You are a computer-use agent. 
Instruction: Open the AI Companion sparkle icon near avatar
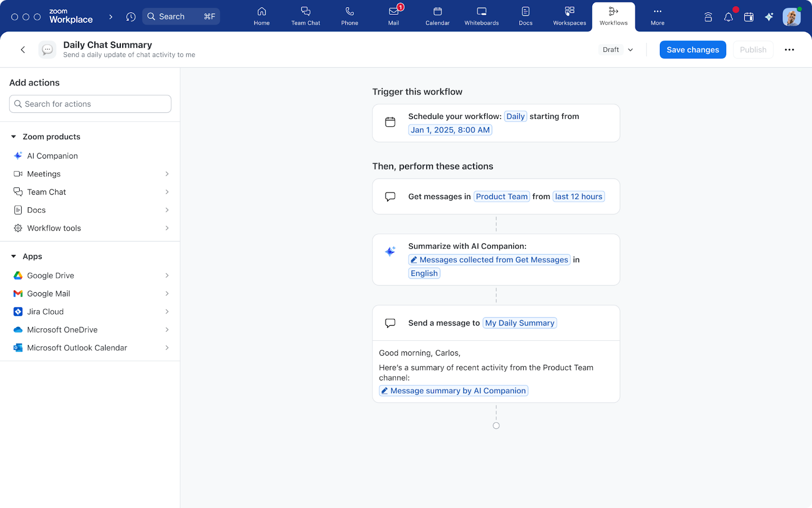pos(768,16)
